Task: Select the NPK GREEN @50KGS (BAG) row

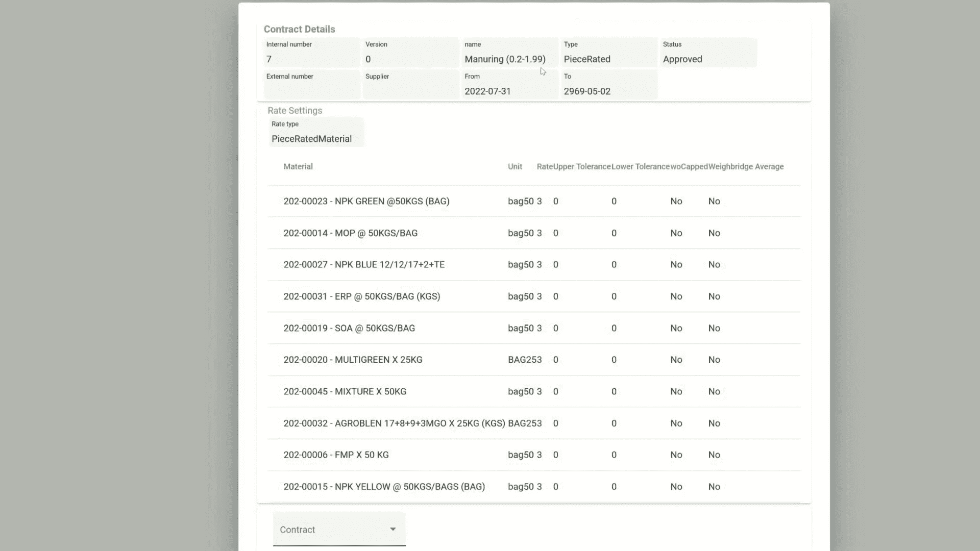Action: 366,201
